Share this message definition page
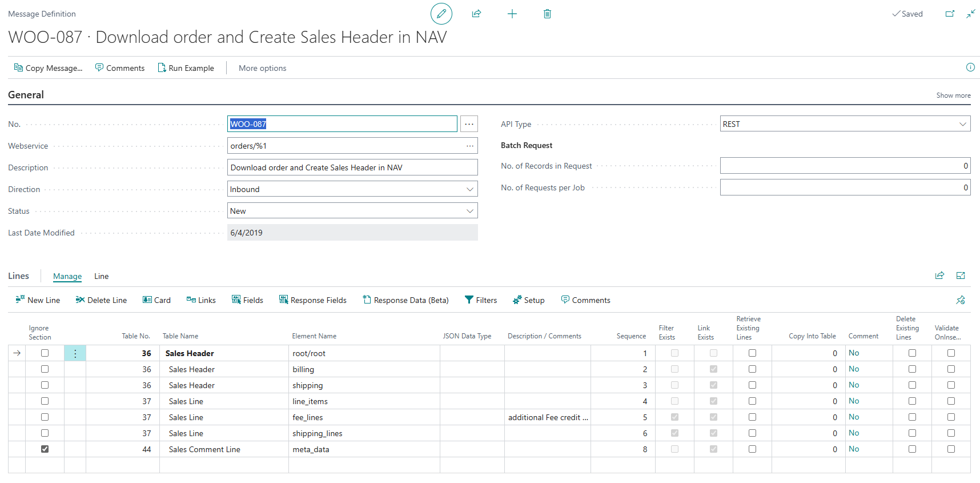 [x=476, y=14]
